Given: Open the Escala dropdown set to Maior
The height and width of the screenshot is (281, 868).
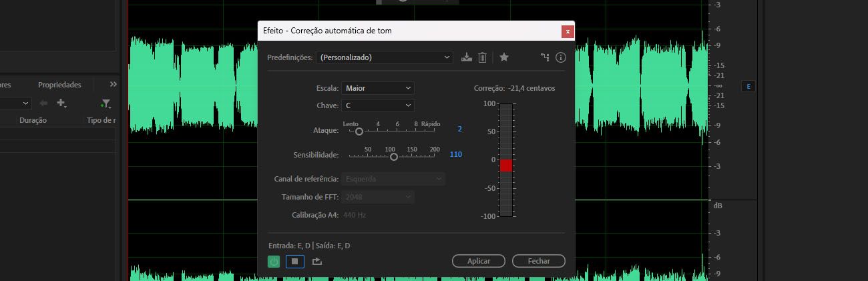Looking at the screenshot, I should tap(378, 88).
